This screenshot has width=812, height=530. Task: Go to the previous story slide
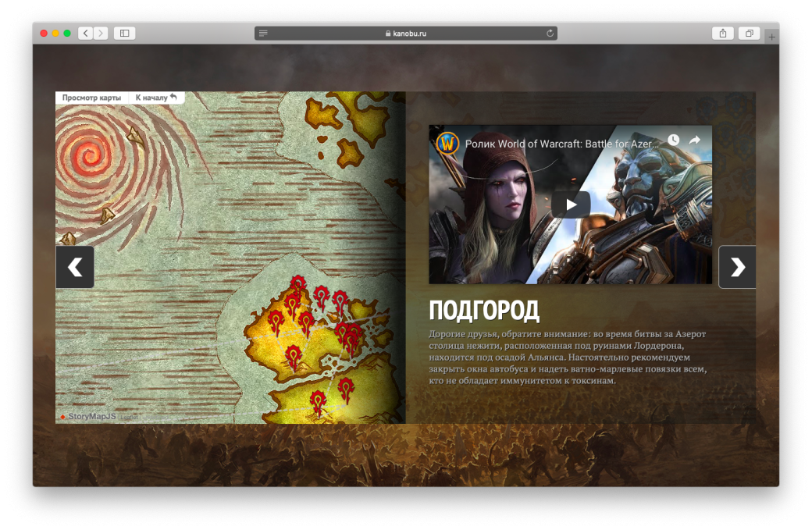pos(75,266)
